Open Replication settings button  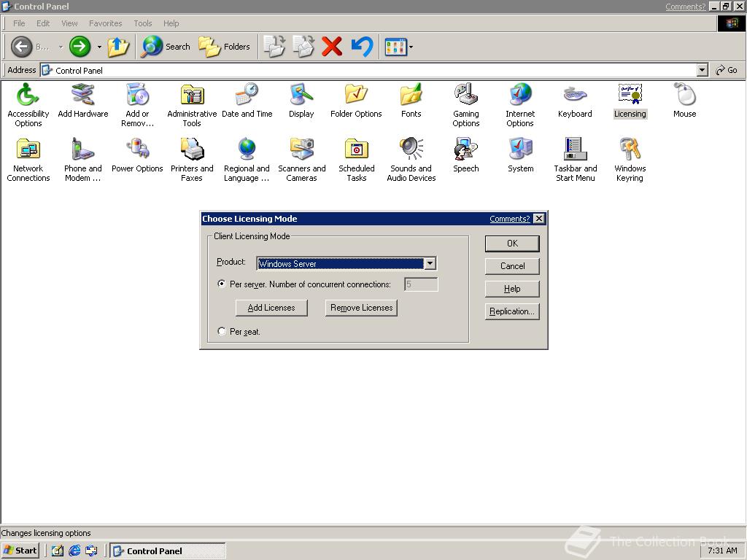(512, 311)
